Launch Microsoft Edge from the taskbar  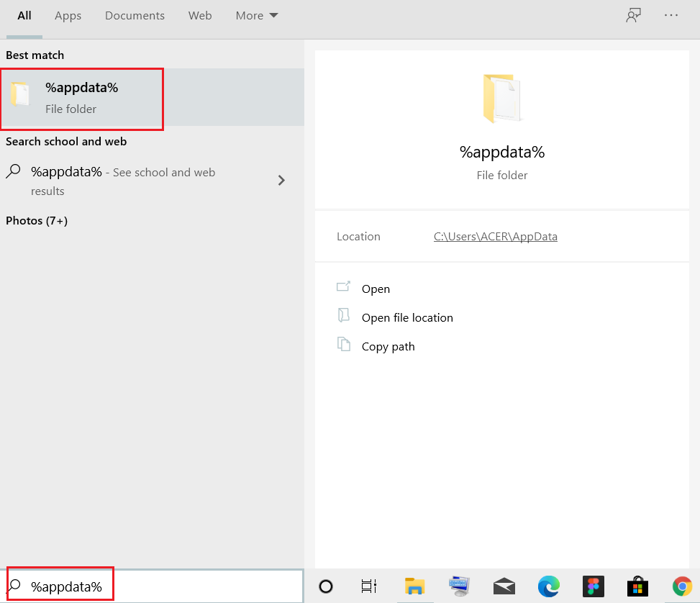[x=548, y=586]
